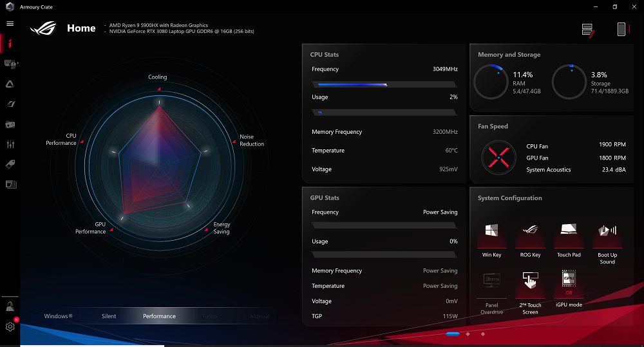Click the Fan Speed heading
Image resolution: width=644 pixels, height=347 pixels.
(493, 126)
